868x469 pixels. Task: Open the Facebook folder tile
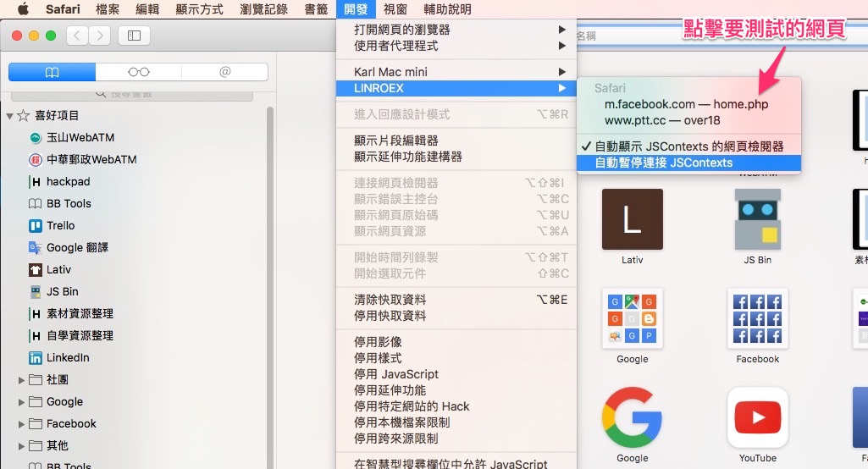click(x=757, y=318)
